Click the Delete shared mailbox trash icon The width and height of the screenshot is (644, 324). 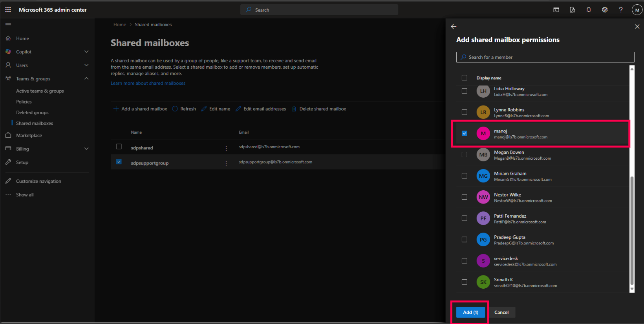click(294, 109)
